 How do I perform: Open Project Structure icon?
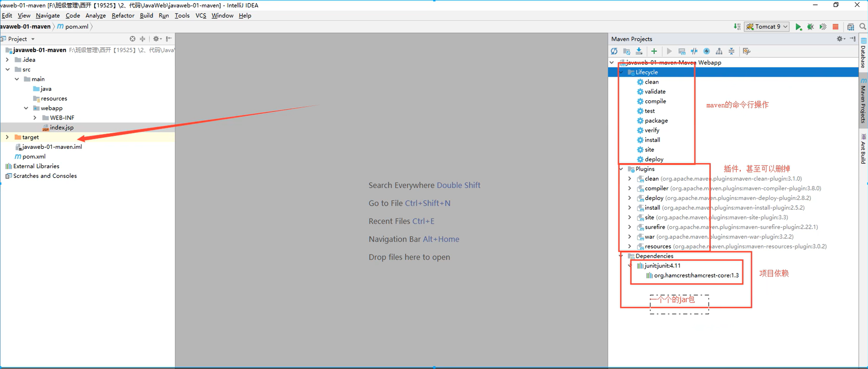point(850,27)
